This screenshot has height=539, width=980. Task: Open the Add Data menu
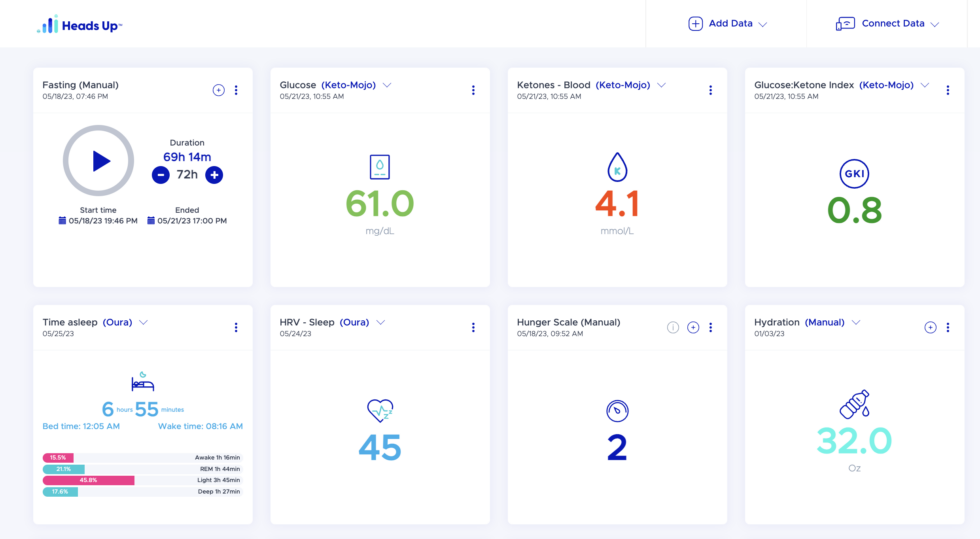(x=728, y=24)
